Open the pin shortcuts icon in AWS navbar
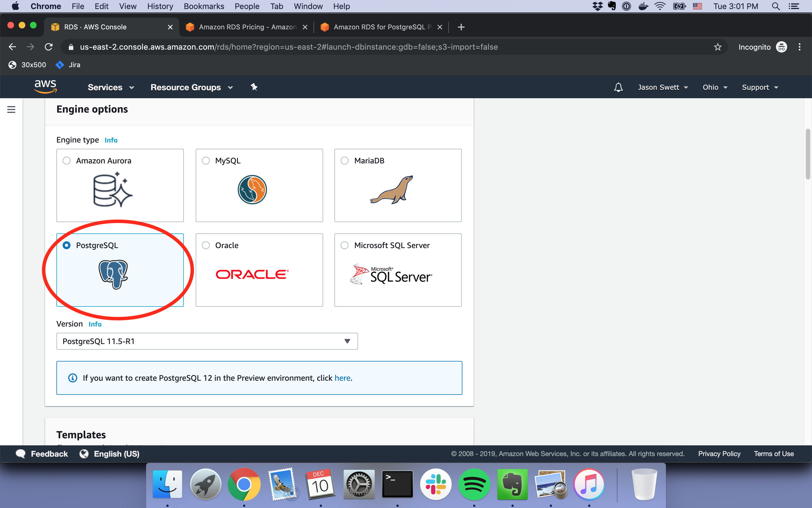Image resolution: width=812 pixels, height=508 pixels. click(x=254, y=87)
